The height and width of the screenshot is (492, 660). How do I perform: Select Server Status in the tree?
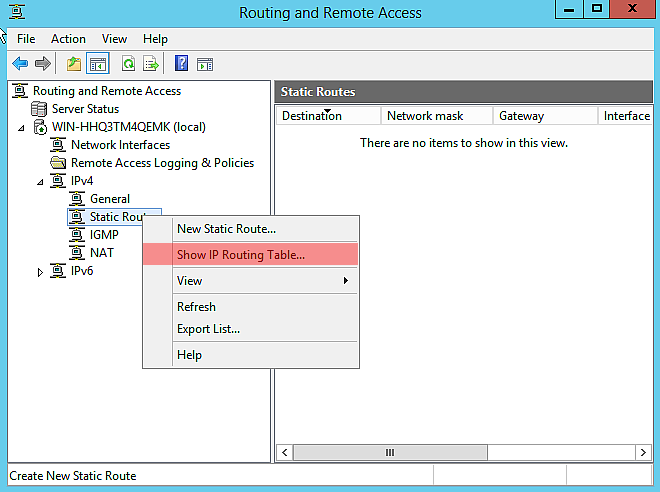coord(85,109)
